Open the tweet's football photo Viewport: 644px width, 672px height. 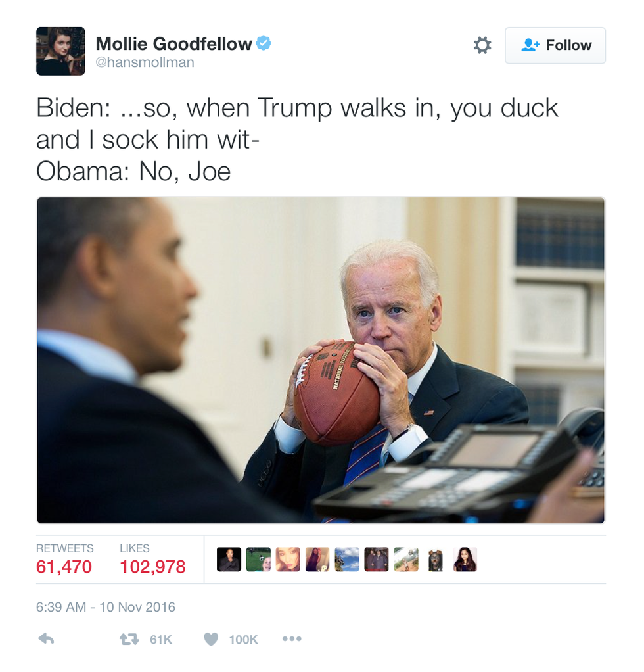coord(321,360)
